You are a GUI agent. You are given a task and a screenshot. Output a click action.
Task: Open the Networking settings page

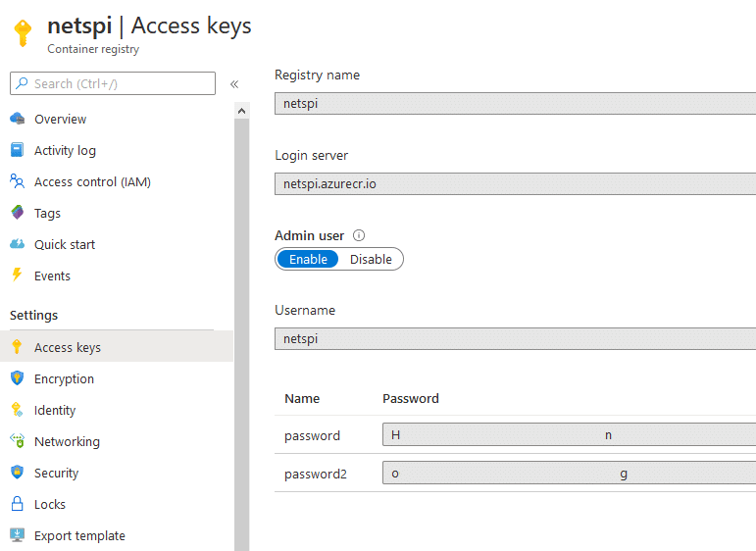(67, 441)
